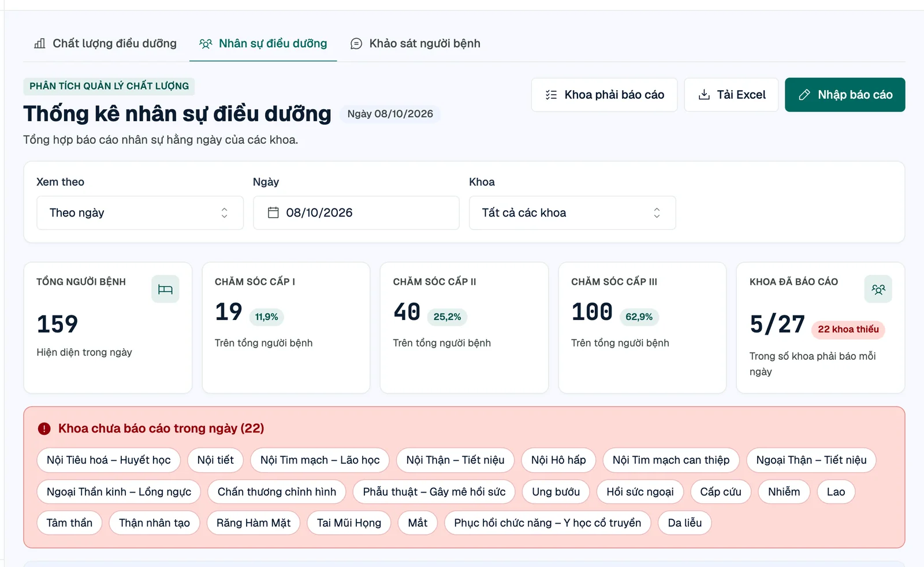This screenshot has height=567, width=924.
Task: Click the red alert icon beside Khoa chưa báo cáo
Action: [44, 428]
